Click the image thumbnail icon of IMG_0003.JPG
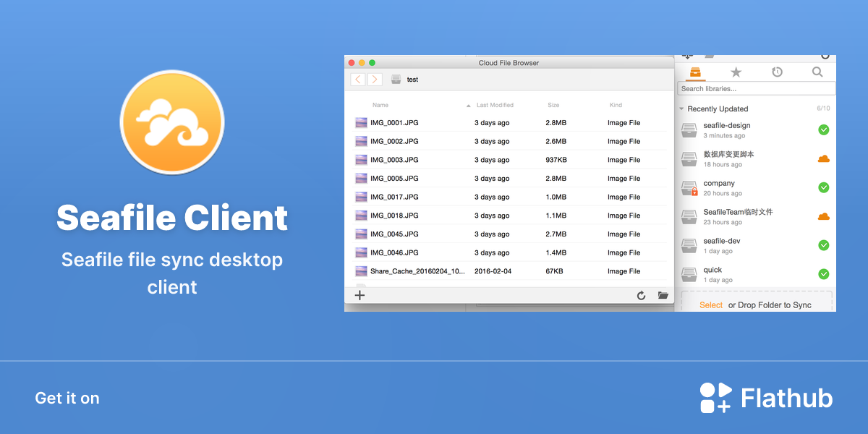Viewport: 868px width, 434px height. [x=361, y=160]
